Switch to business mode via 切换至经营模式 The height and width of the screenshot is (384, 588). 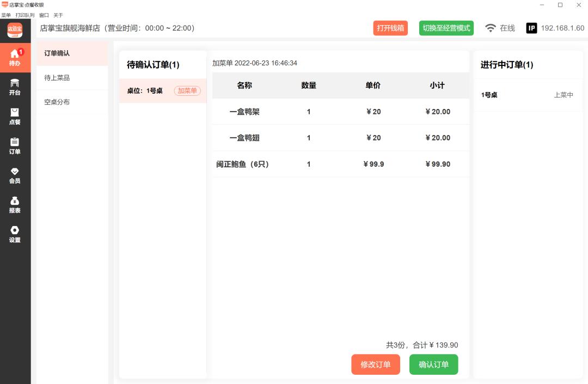(x=446, y=27)
